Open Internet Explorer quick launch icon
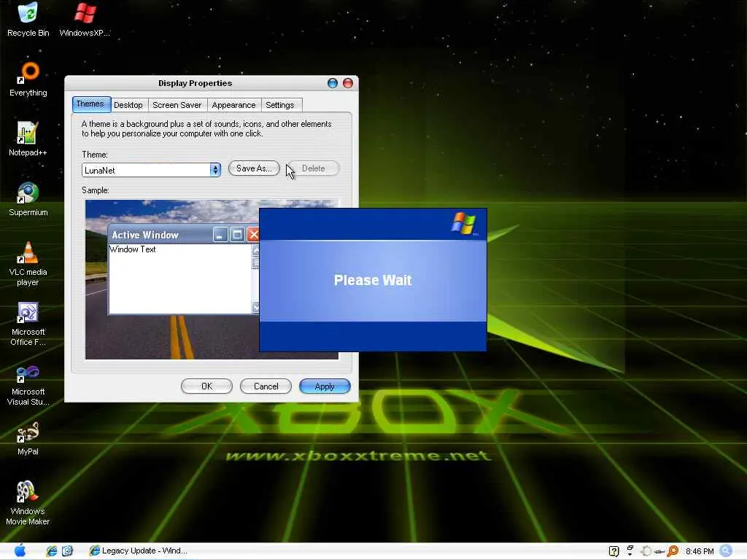Image resolution: width=747 pixels, height=560 pixels. coord(52,551)
